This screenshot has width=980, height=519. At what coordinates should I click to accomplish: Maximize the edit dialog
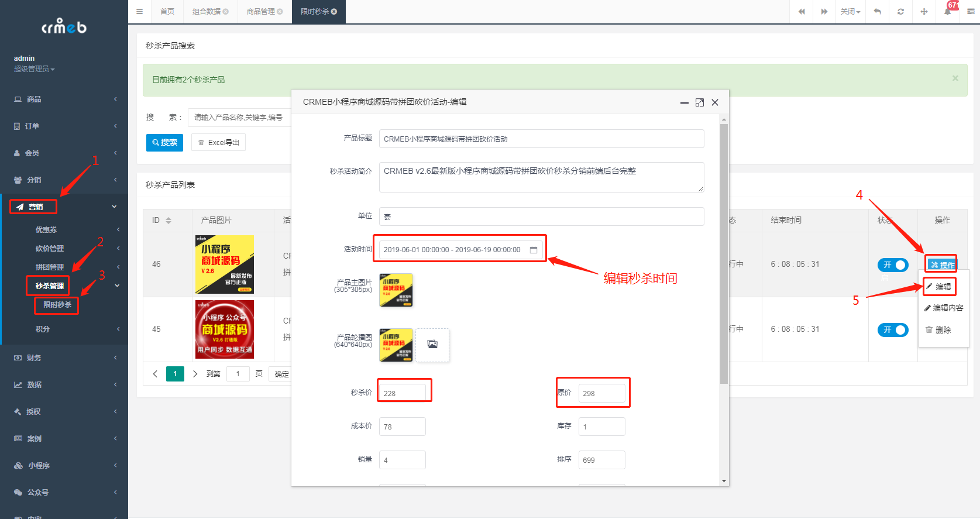[699, 102]
